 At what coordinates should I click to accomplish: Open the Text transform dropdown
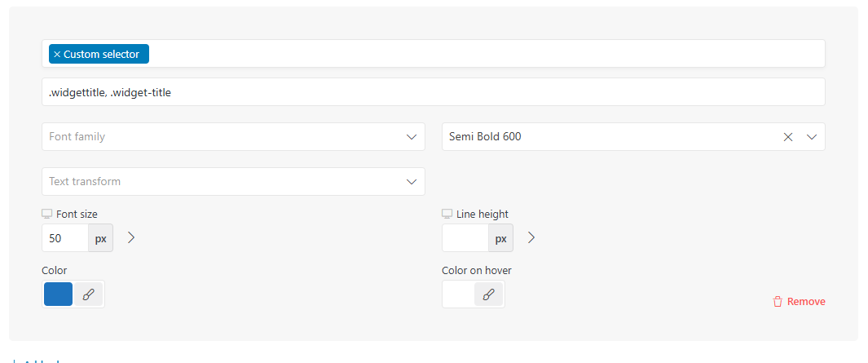point(234,181)
